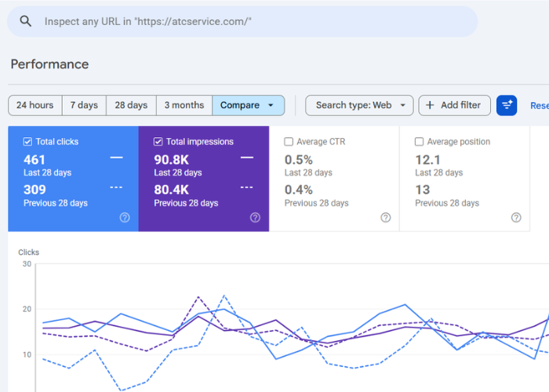Click dashed line legend on Total clicks card
The width and height of the screenshot is (549, 392).
[117, 187]
